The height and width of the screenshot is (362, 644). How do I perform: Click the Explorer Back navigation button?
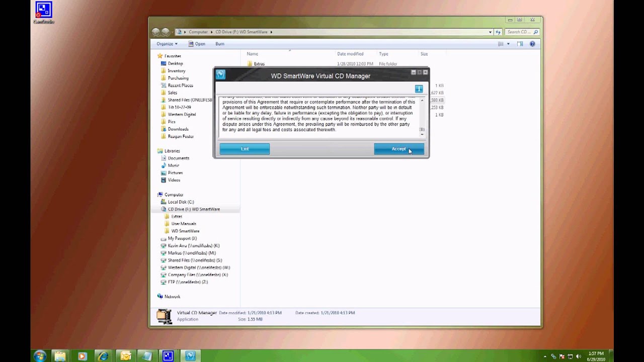click(156, 32)
